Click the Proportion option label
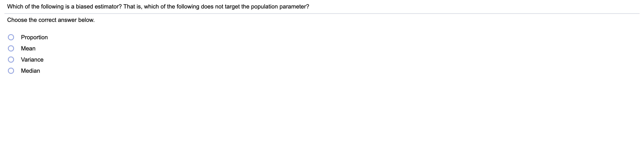The width and height of the screenshot is (644, 141). [x=34, y=37]
